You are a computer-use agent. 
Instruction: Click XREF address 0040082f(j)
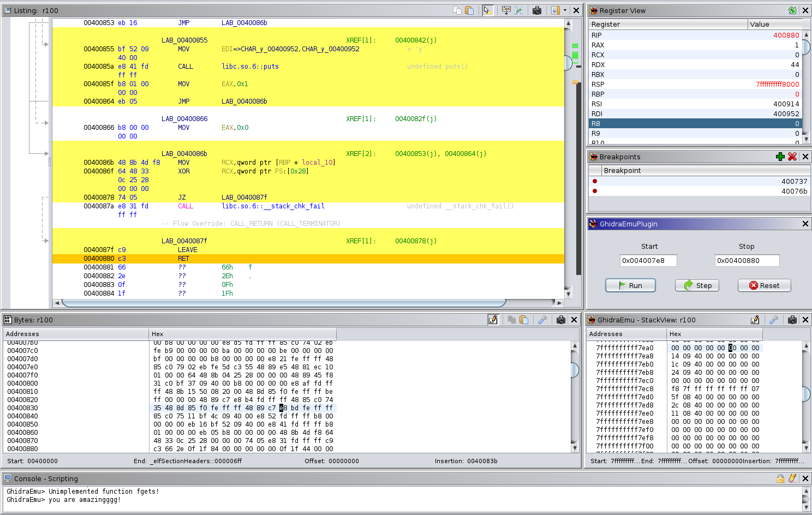tap(416, 119)
